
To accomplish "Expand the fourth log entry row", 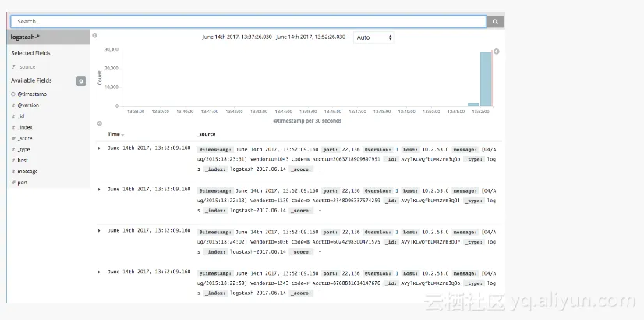I will (99, 272).
